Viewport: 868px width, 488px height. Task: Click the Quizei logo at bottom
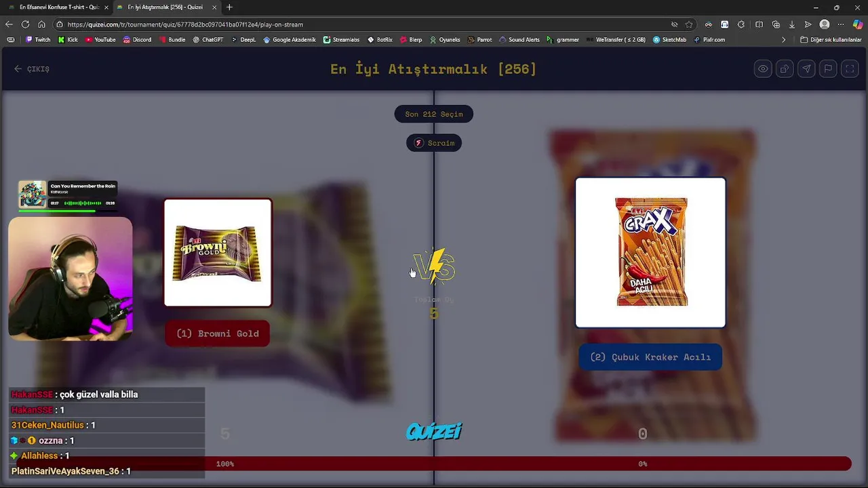point(434,432)
